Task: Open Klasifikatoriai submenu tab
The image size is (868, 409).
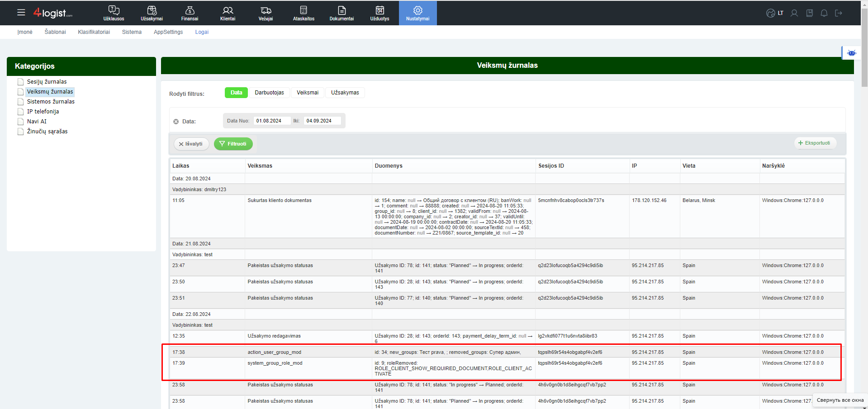Action: tap(94, 32)
